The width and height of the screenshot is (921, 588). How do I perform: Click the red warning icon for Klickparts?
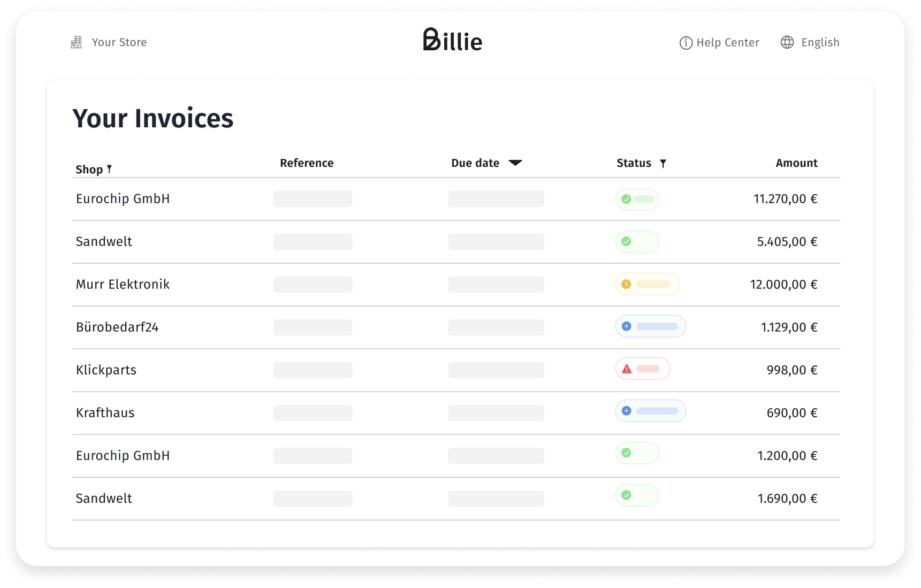point(627,369)
